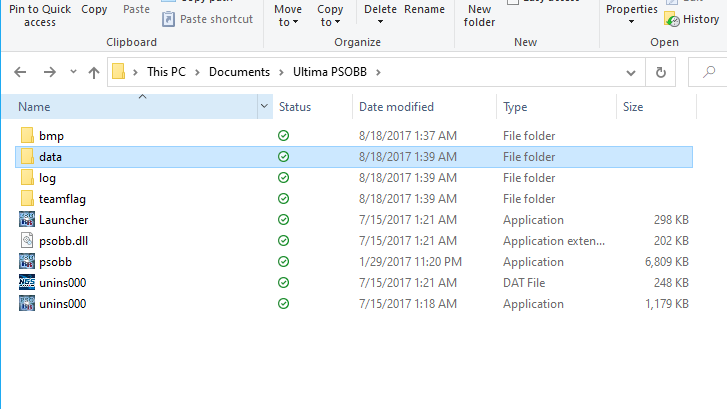Click the Paste shortcut icon
Screen dimensions: 727x409
pos(168,19)
